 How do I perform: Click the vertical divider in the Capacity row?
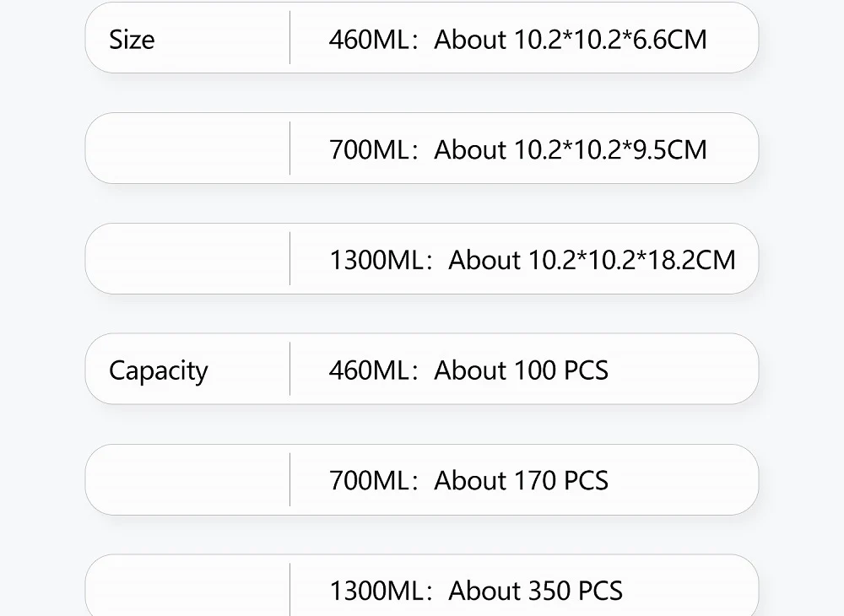[289, 369]
